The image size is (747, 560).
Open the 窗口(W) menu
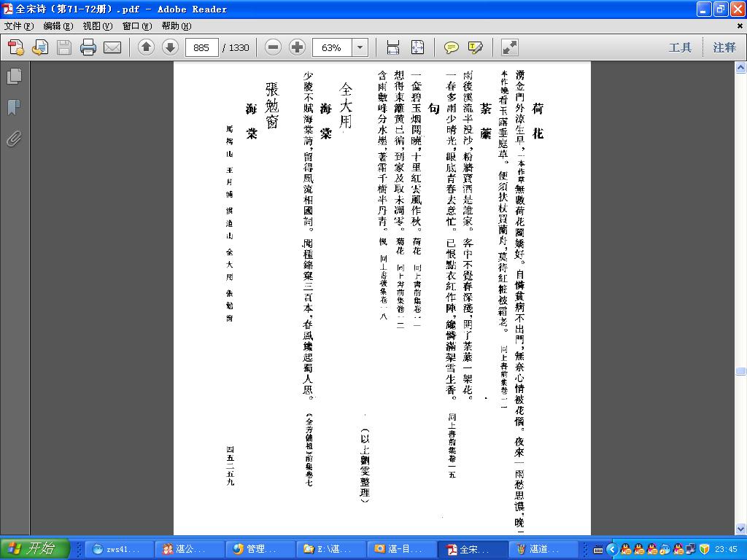coord(137,26)
